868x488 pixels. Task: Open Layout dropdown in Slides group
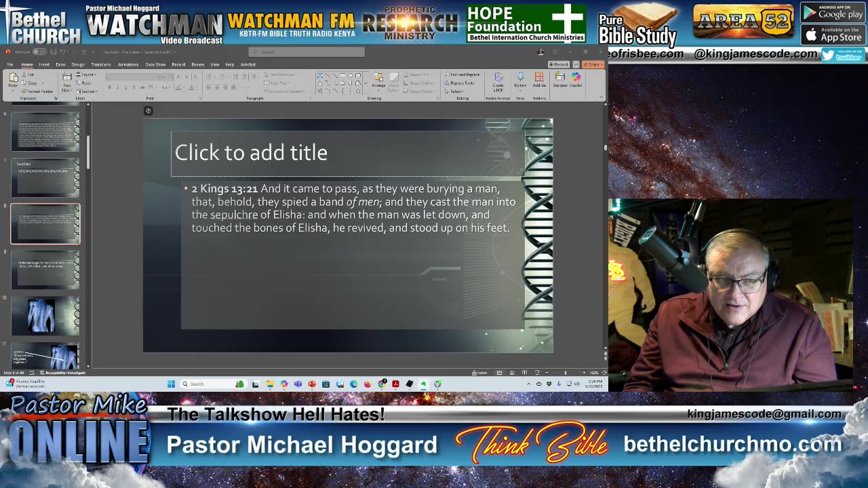86,75
